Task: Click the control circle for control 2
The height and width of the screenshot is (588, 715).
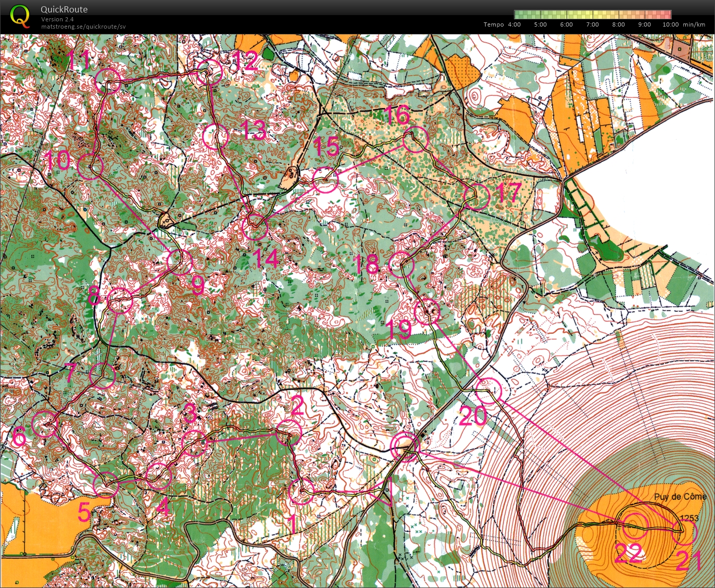Action: (288, 432)
